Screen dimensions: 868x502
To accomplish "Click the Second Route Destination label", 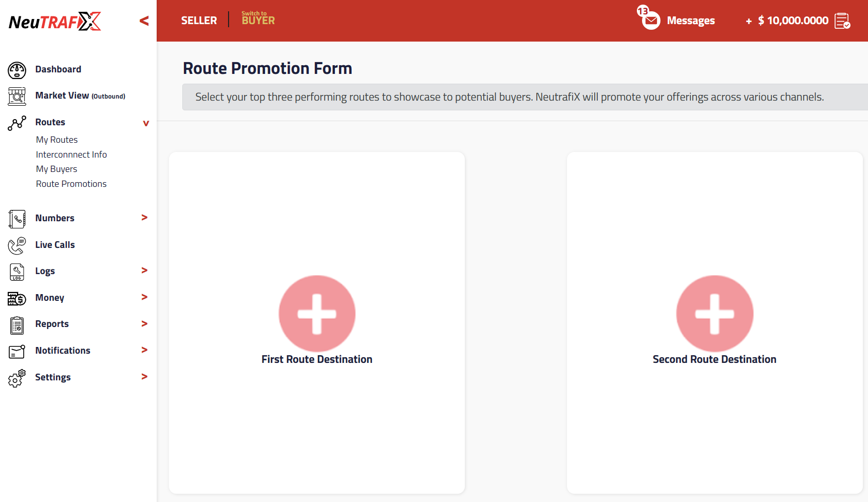I will 714,359.
